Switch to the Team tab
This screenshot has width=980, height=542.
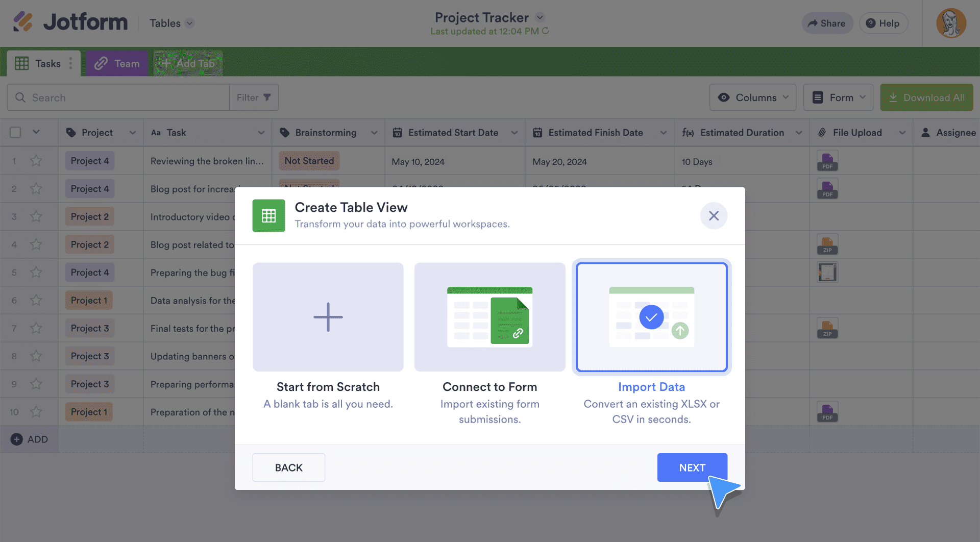[117, 64]
